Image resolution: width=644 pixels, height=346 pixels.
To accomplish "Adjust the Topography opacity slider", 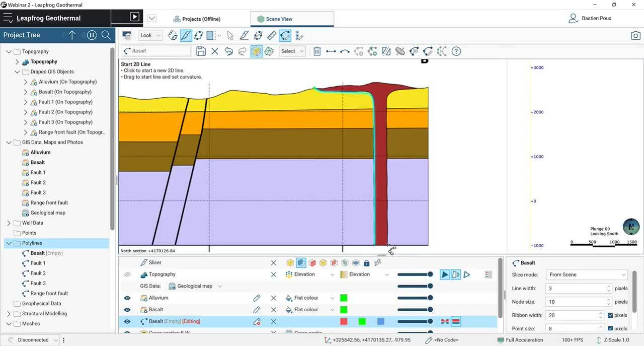I will click(x=415, y=274).
